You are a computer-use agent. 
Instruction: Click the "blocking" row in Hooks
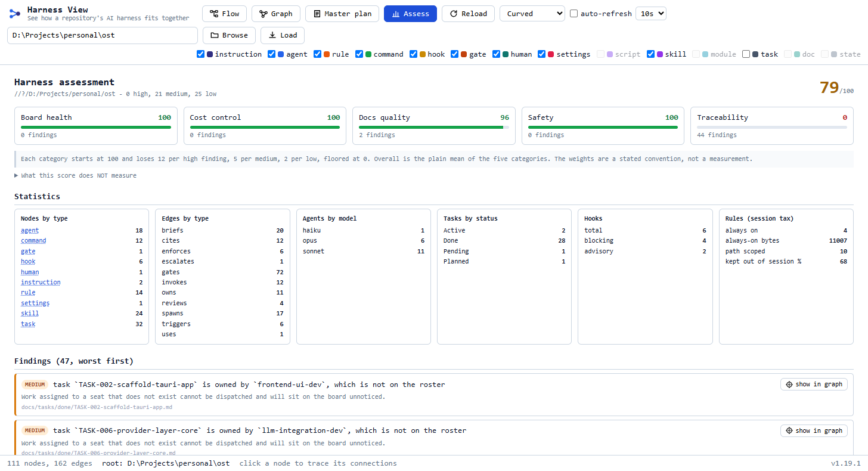tap(645, 241)
